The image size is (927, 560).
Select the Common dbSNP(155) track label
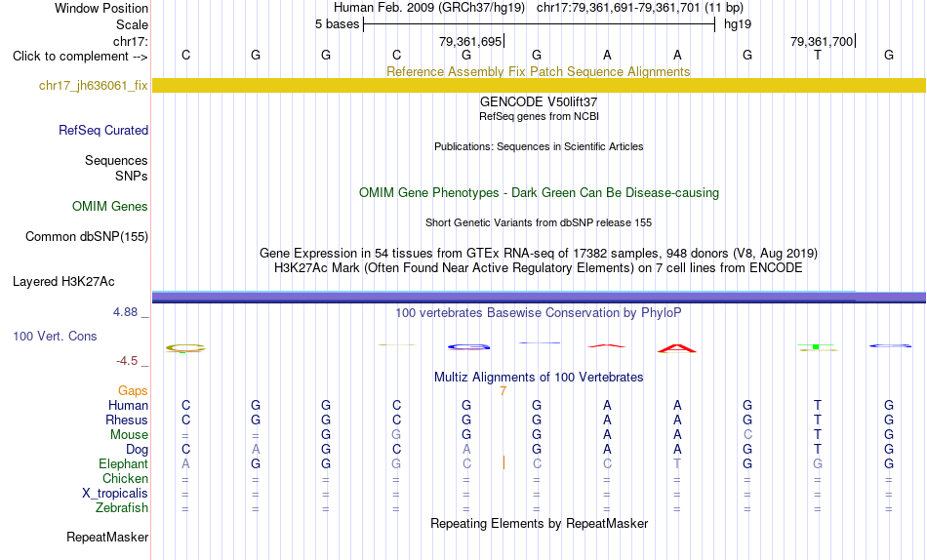(86, 236)
